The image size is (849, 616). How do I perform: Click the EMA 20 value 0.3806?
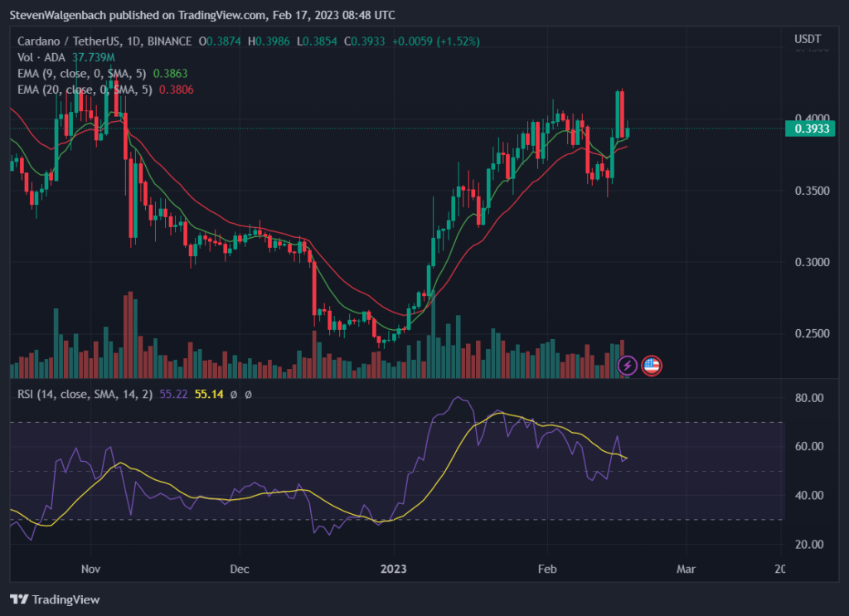176,90
